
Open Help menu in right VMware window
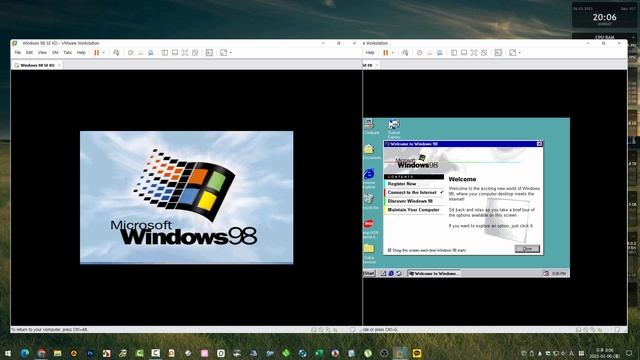tap(370, 53)
